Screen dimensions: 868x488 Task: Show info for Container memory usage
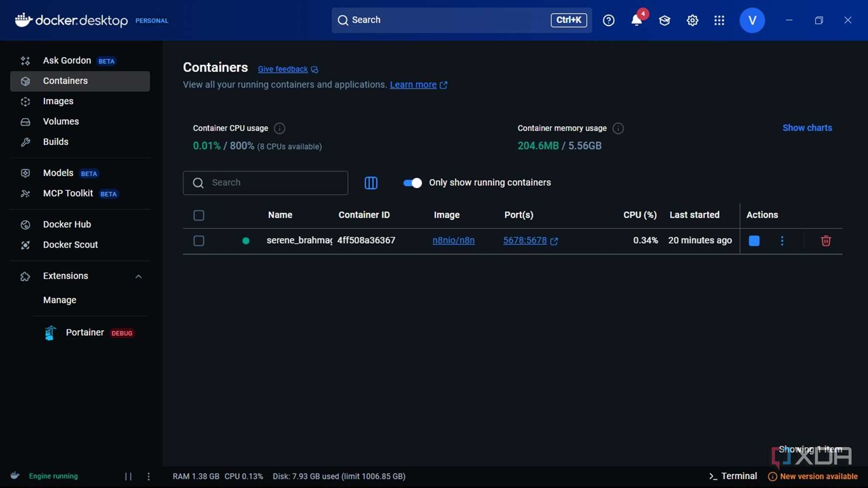tap(618, 128)
